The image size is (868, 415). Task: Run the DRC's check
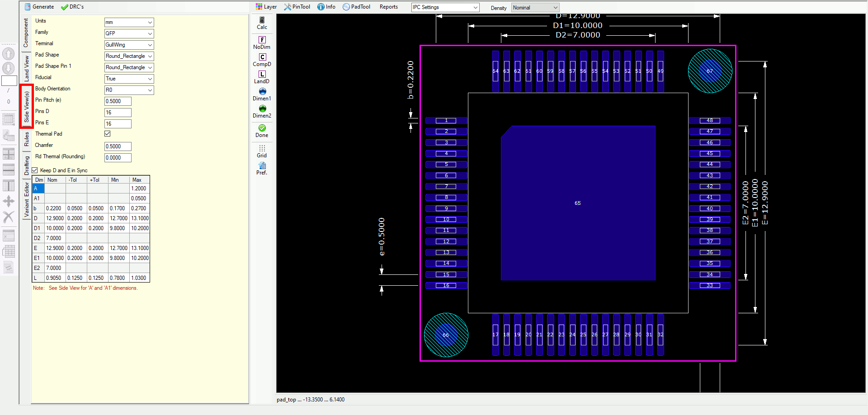pyautogui.click(x=72, y=7)
